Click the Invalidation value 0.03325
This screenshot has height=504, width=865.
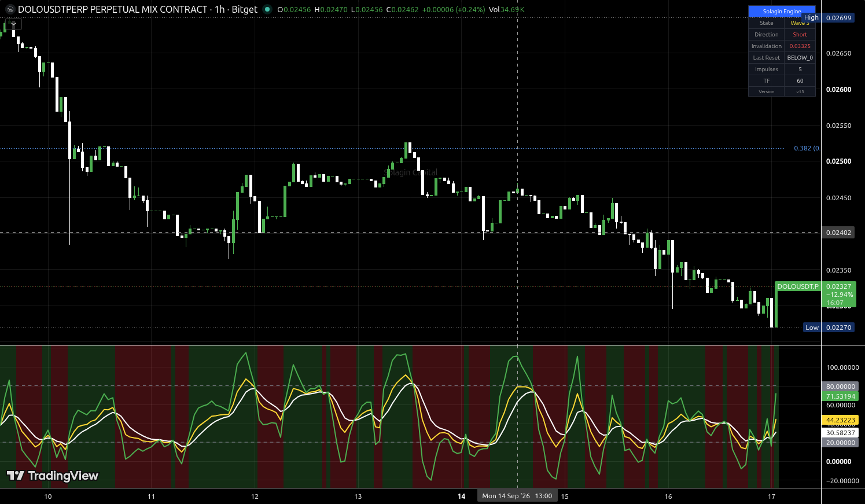[800, 46]
